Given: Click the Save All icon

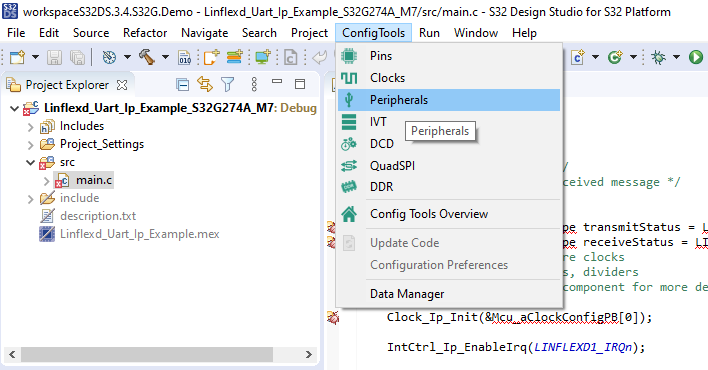Looking at the screenshot, I should click(x=77, y=57).
